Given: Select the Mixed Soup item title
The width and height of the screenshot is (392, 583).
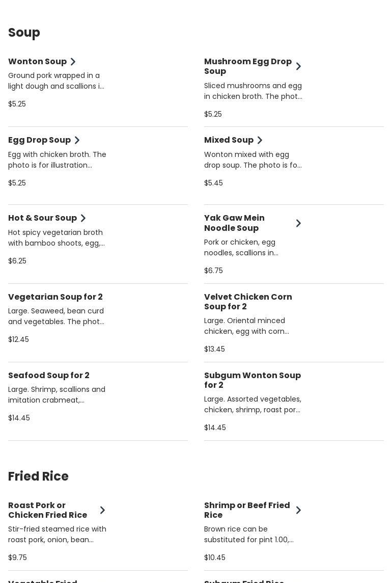Looking at the screenshot, I should click(229, 140).
